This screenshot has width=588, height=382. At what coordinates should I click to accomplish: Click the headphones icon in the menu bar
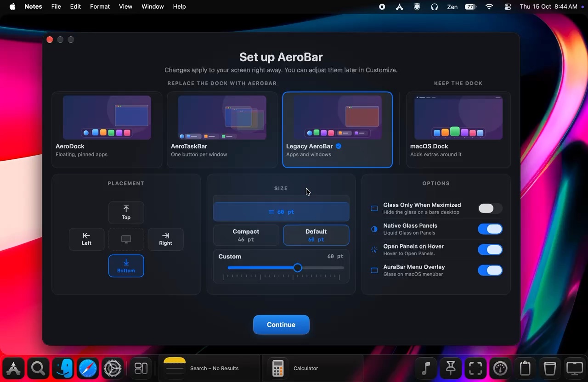[435, 6]
